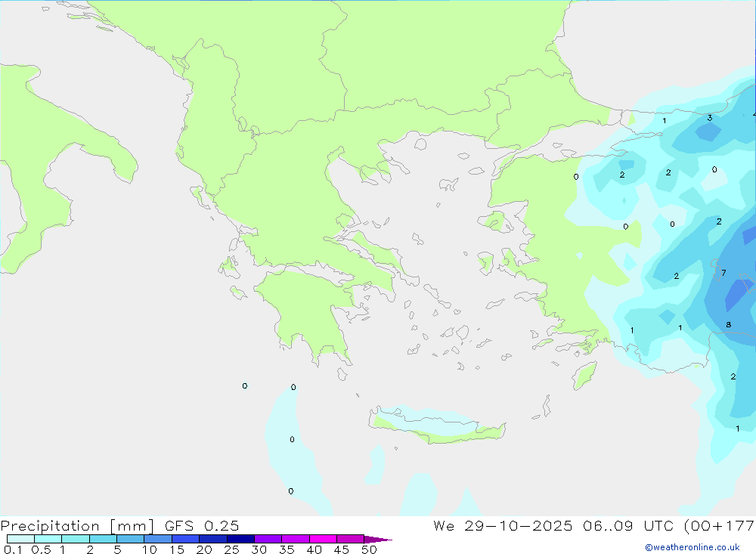
Task: Click the legend label '35'
Action: [287, 549]
